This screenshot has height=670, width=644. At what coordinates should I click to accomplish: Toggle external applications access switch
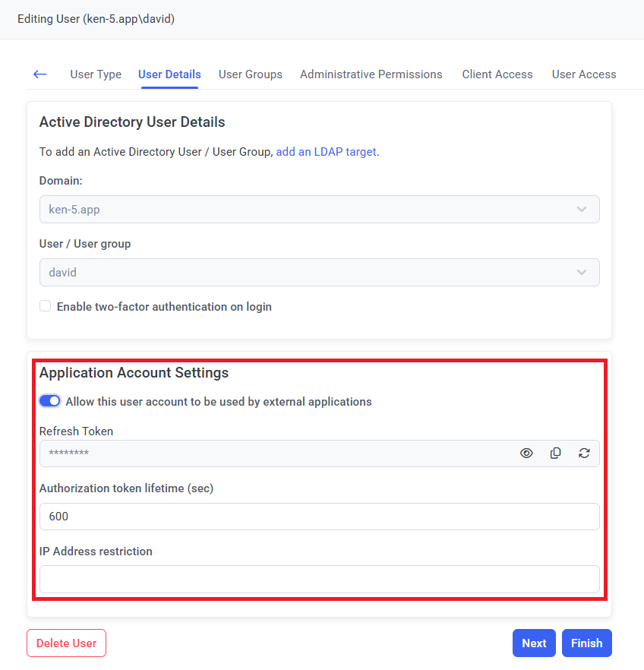(50, 401)
